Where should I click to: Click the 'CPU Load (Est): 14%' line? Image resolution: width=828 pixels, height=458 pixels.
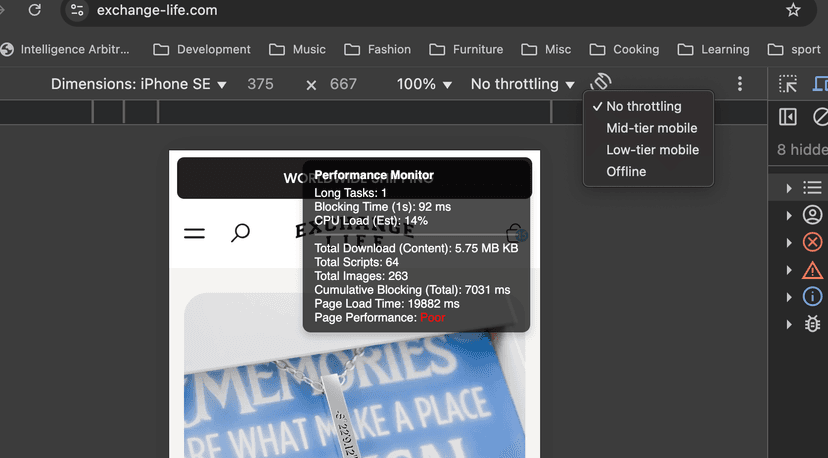click(x=371, y=220)
